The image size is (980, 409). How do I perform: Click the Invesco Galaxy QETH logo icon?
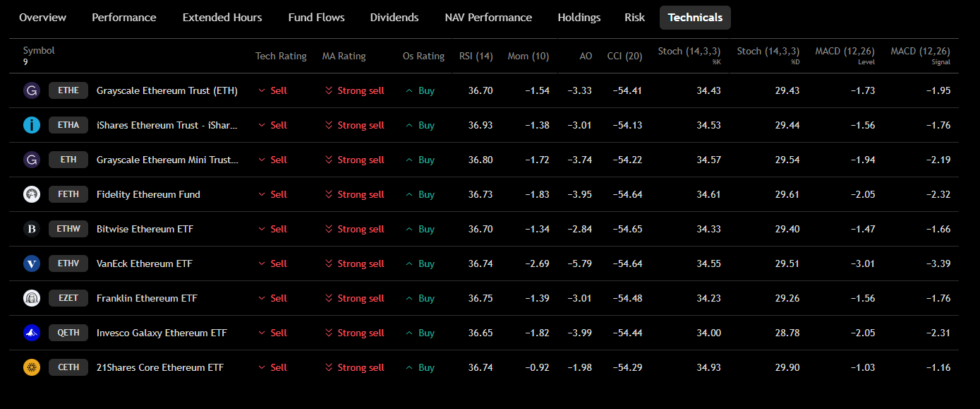click(x=32, y=333)
